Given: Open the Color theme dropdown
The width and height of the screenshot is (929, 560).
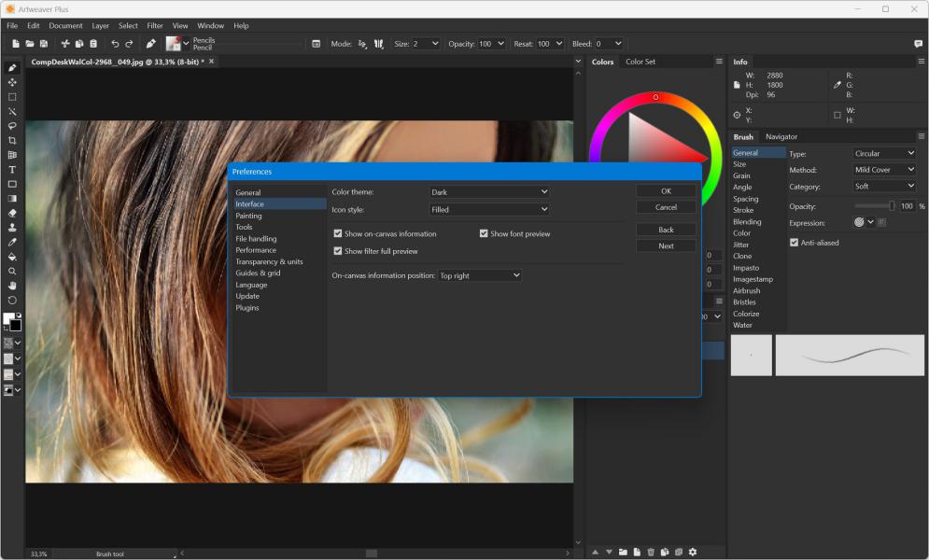Looking at the screenshot, I should click(x=488, y=192).
